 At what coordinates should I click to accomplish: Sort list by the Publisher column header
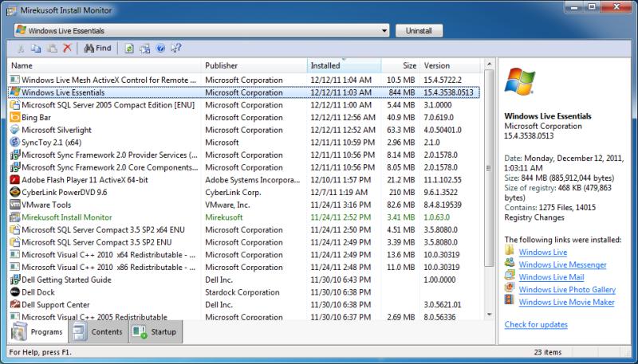tap(254, 65)
